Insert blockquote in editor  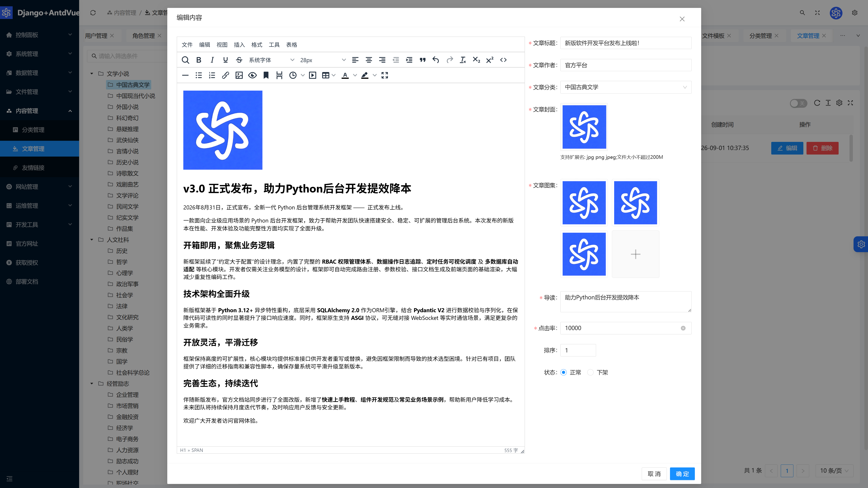point(422,60)
